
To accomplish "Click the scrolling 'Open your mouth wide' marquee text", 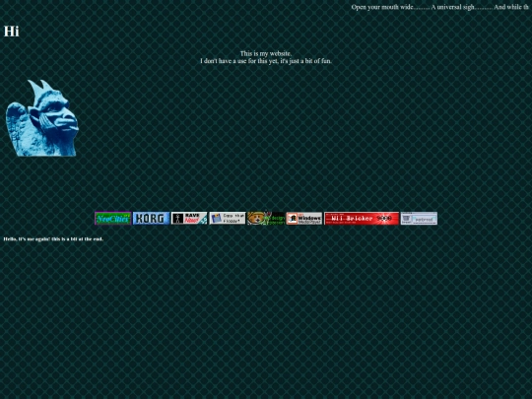I will pyautogui.click(x=382, y=7).
